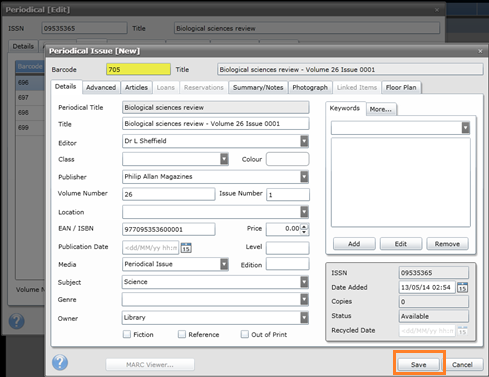This screenshot has height=377, width=489.
Task: Increase Price using the spinner arrows
Action: (x=304, y=226)
